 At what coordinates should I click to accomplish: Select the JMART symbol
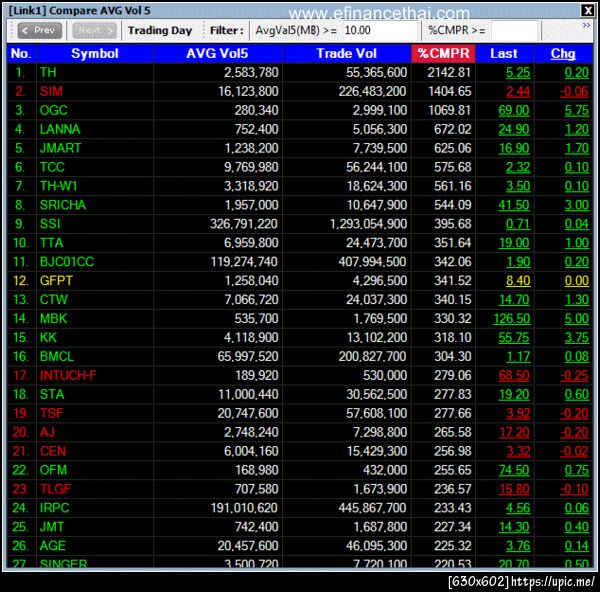pyautogui.click(x=60, y=148)
